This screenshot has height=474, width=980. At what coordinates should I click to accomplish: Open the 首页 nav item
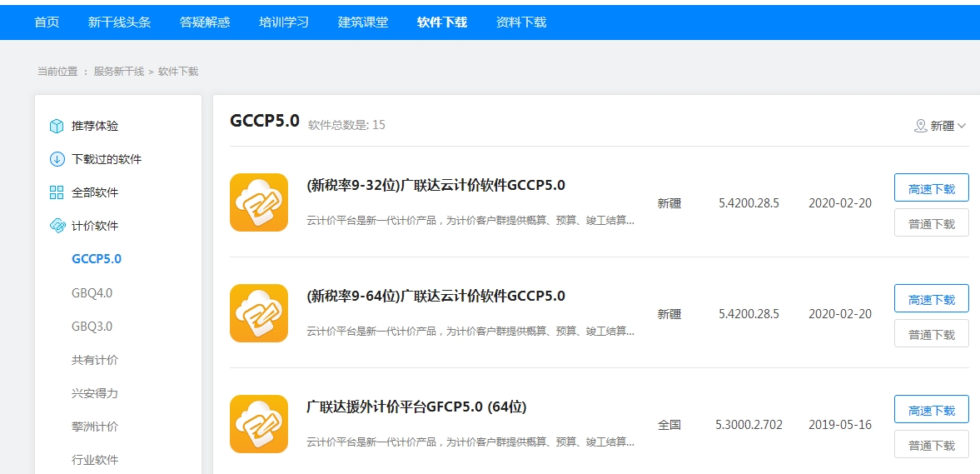(47, 22)
